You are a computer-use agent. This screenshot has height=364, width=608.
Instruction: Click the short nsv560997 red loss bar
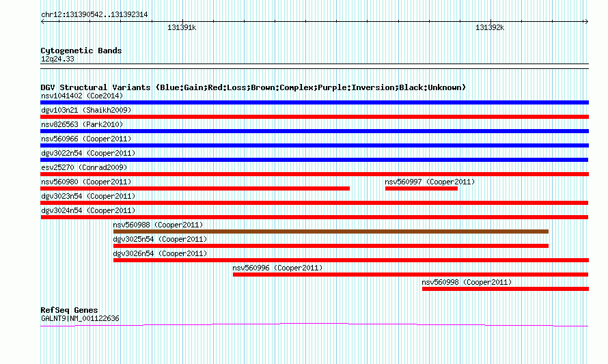coord(422,188)
